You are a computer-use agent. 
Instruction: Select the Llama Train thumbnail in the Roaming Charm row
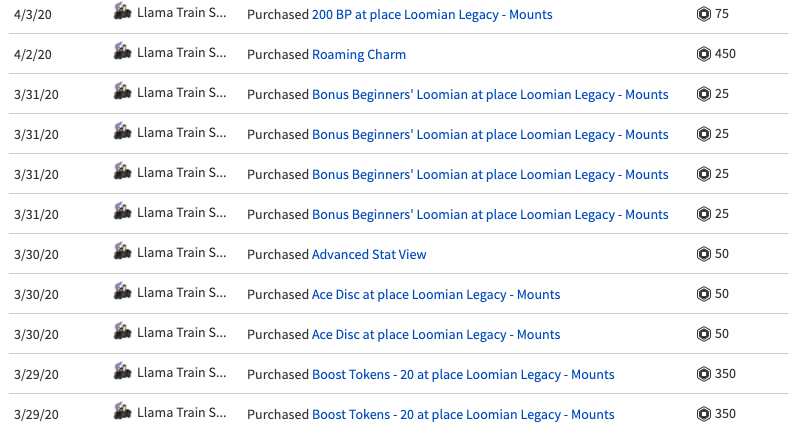click(123, 52)
